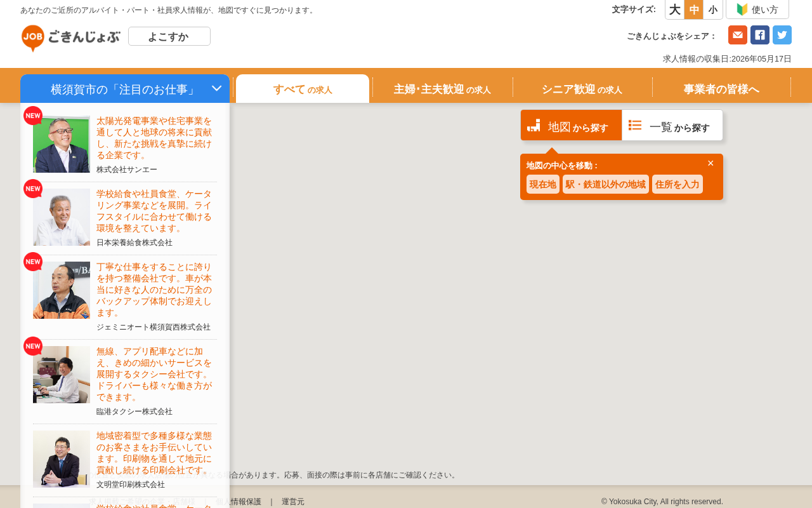Choose 駅・鉄道以外の地域 option
Image resolution: width=812 pixels, height=508 pixels.
pyautogui.click(x=606, y=184)
